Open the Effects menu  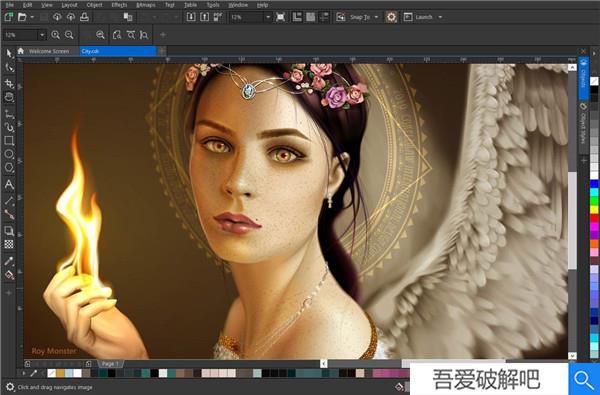119,5
